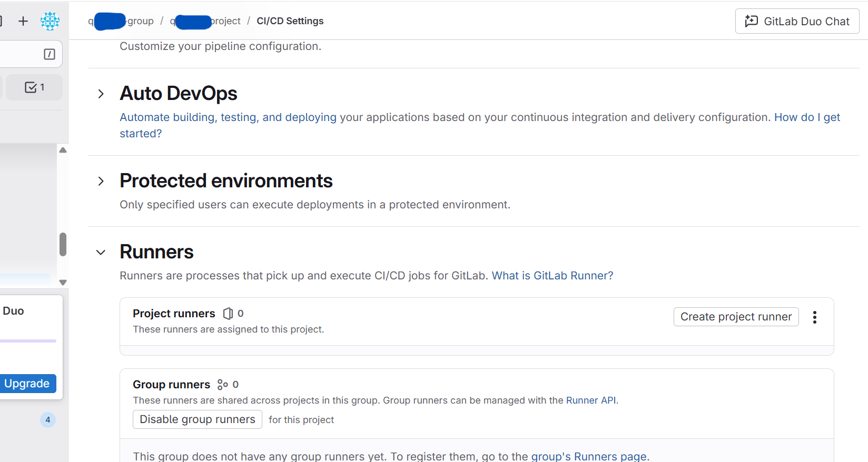868x462 pixels.
Task: Click the plus icon to create new
Action: tap(23, 21)
